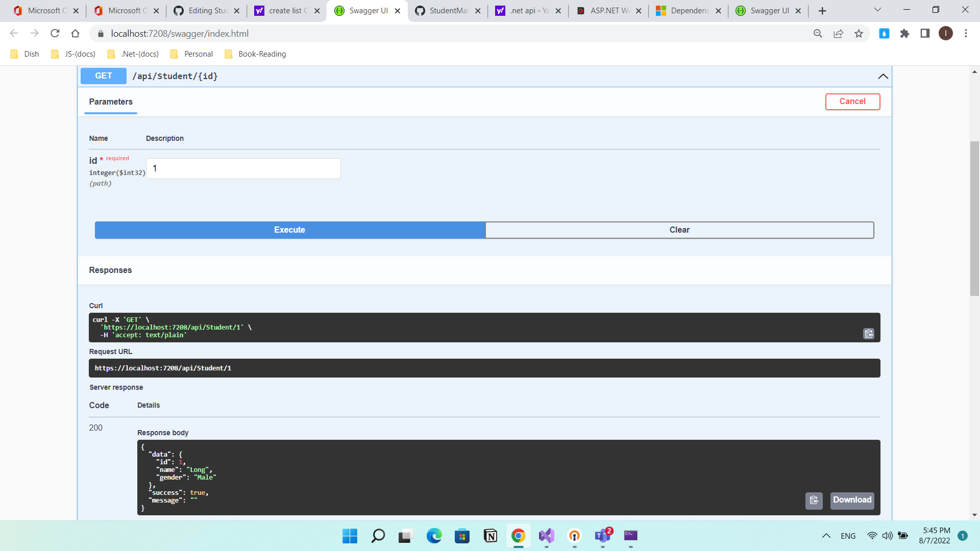Image resolution: width=980 pixels, height=551 pixels.
Task: Expand hidden system tray icons
Action: pyautogui.click(x=826, y=536)
